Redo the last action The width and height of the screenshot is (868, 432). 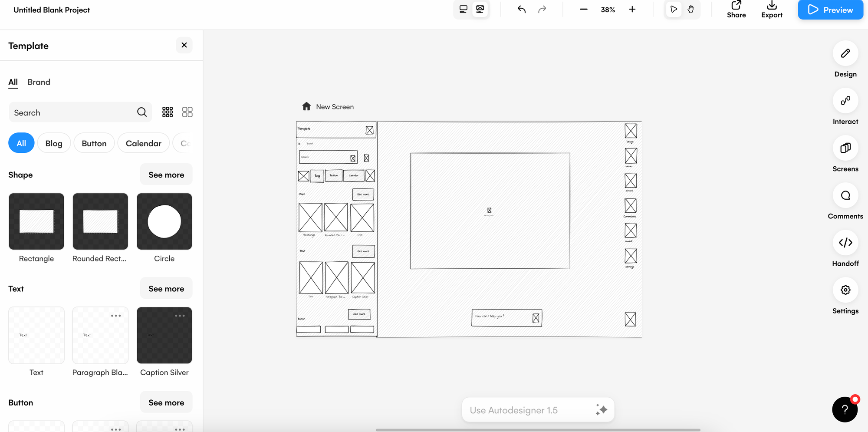[x=542, y=10]
